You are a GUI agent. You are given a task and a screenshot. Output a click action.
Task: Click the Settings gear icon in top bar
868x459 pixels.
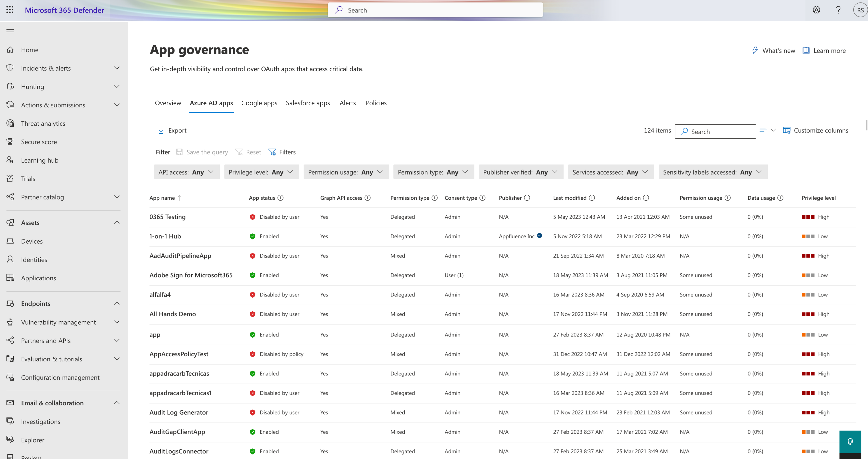click(816, 10)
